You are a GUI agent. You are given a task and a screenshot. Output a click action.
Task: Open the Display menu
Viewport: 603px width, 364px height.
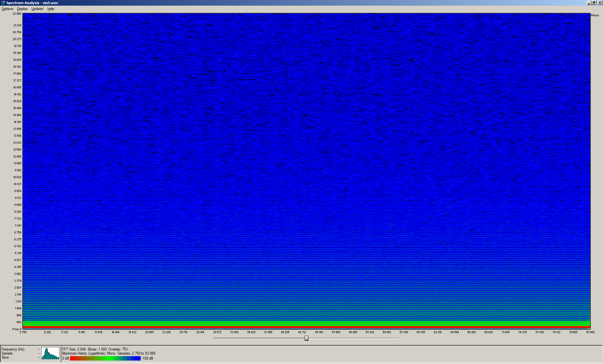click(x=22, y=9)
